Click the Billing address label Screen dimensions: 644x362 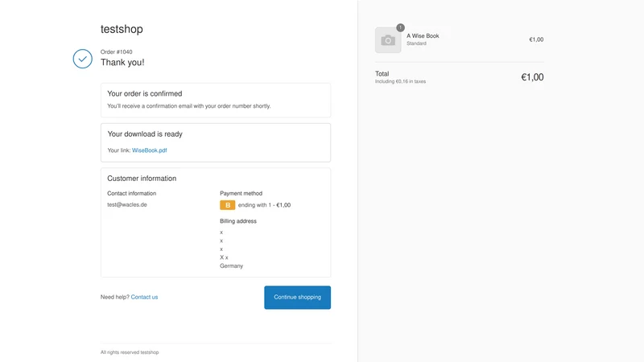pyautogui.click(x=237, y=220)
